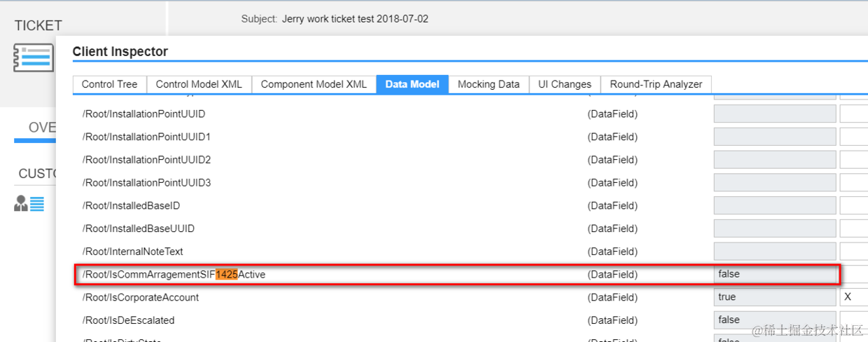Select the InstalledBaseID value field
The width and height of the screenshot is (868, 342).
775,205
